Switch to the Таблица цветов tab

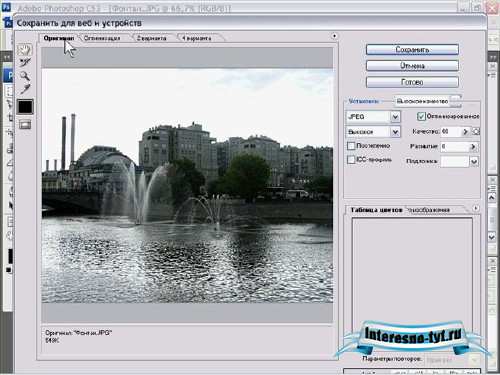pos(376,210)
